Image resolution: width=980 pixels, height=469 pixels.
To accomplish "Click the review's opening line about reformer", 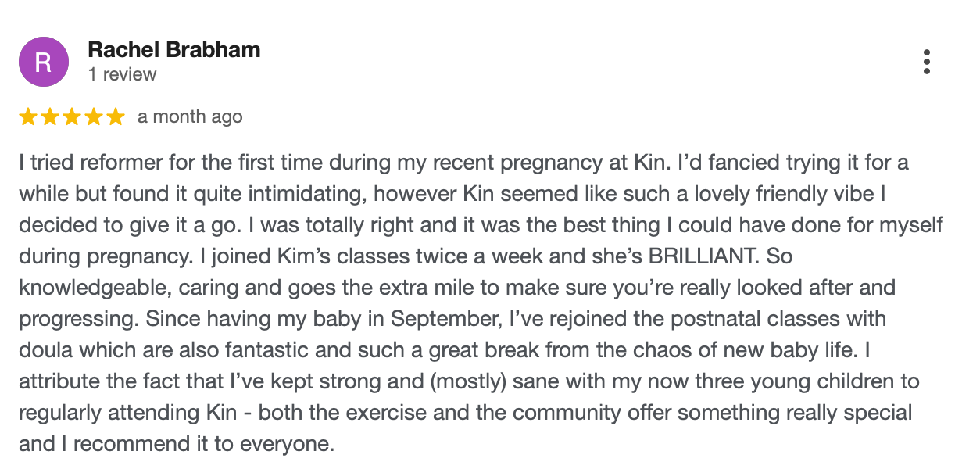I will point(464,163).
